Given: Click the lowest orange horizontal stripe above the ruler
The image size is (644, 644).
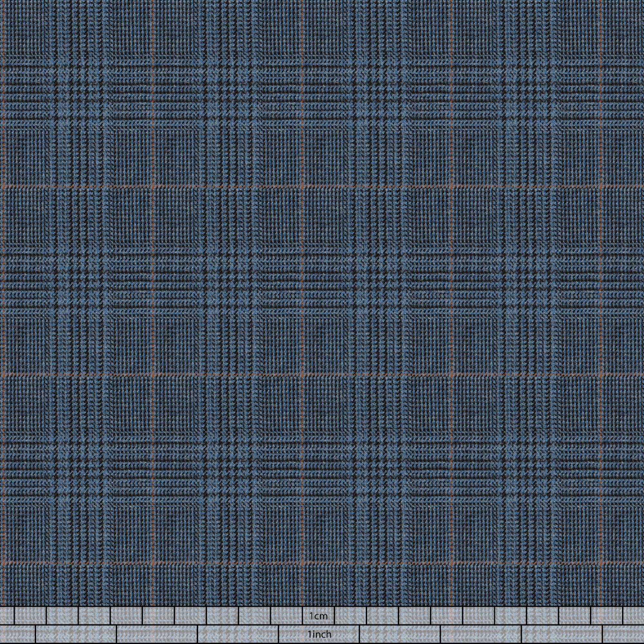Looking at the screenshot, I should pyautogui.click(x=233, y=563).
